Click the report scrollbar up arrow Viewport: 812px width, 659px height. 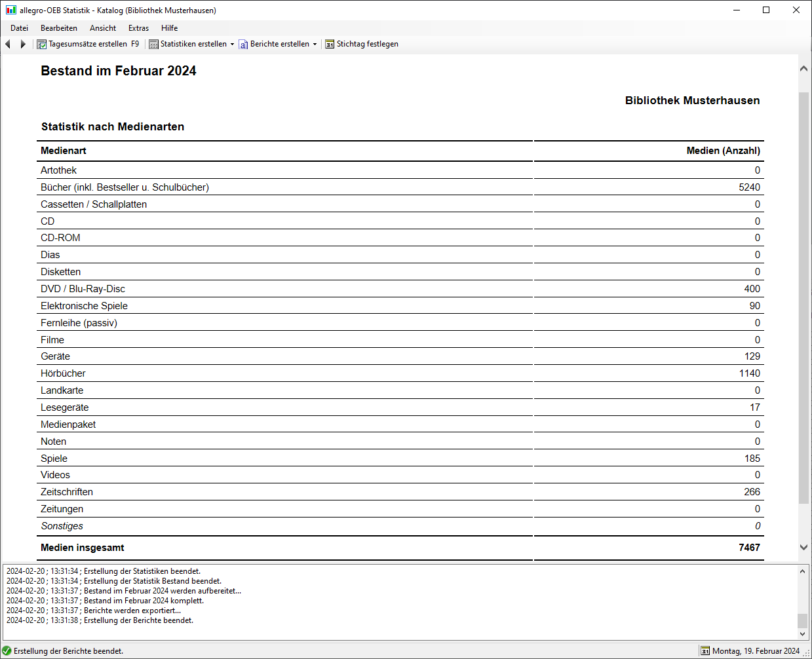click(803, 69)
